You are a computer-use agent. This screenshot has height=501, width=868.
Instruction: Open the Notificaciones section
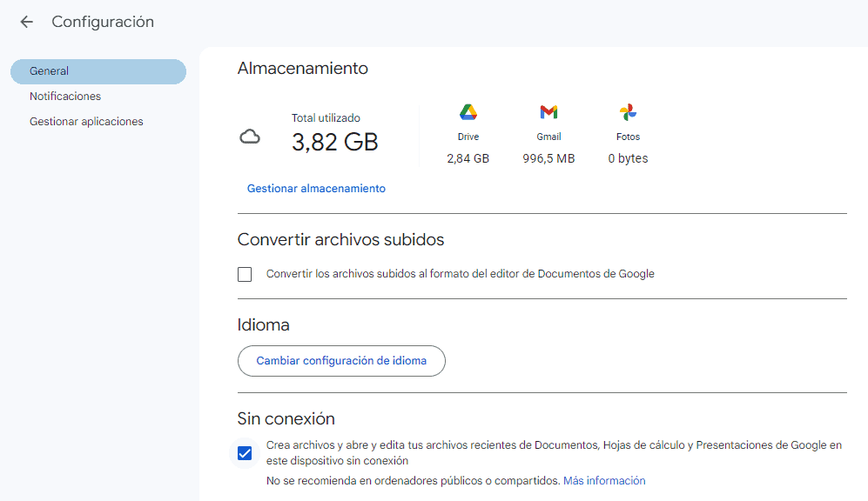pos(65,97)
